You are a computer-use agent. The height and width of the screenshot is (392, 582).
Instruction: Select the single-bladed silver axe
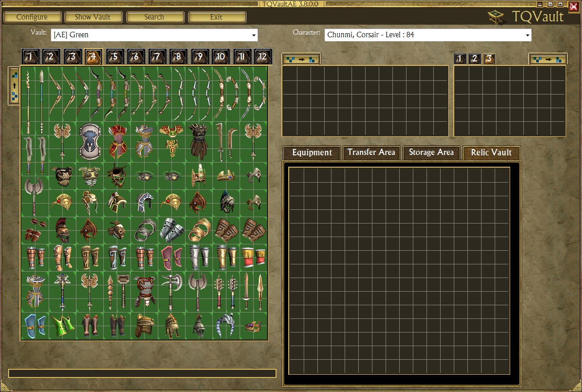[x=171, y=292]
